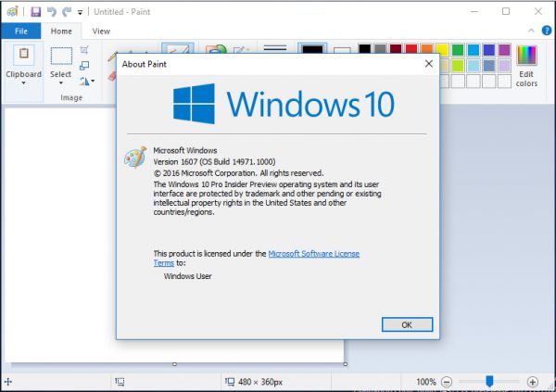Open the File menu tab

click(x=21, y=31)
